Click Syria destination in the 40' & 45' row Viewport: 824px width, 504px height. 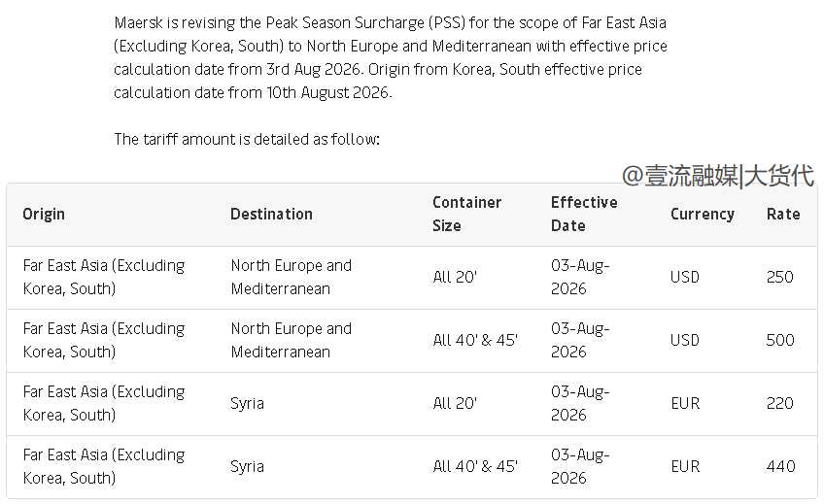(x=247, y=467)
